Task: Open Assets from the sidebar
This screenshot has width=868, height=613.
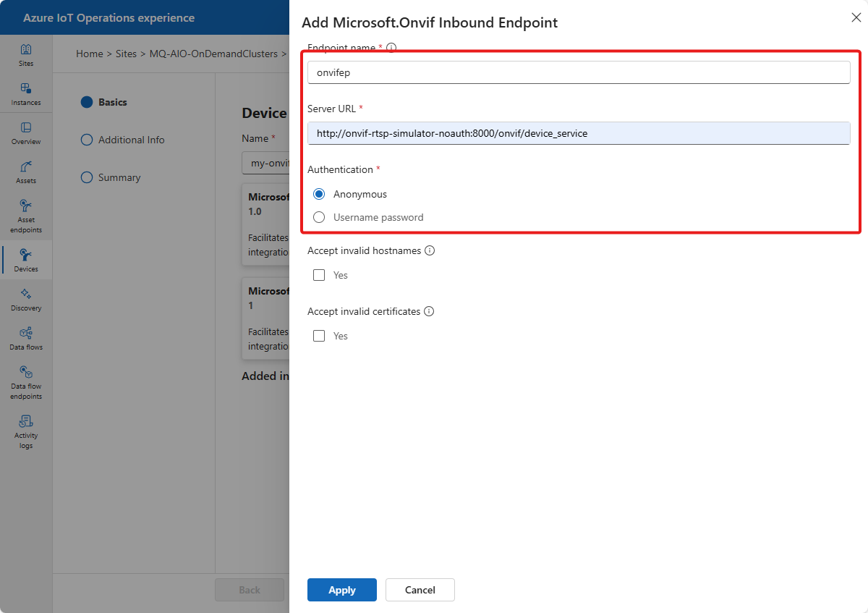Action: pyautogui.click(x=26, y=172)
